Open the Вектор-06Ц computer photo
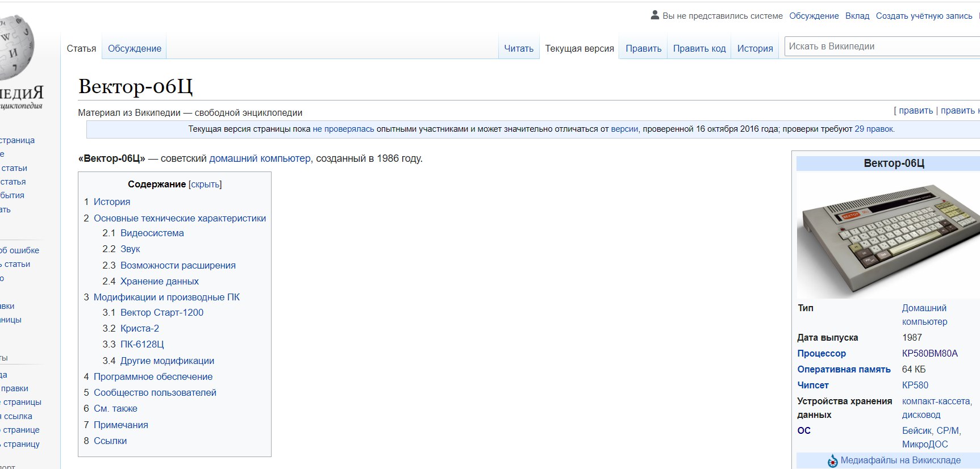Screen dimensions: 980x469 click(x=887, y=235)
